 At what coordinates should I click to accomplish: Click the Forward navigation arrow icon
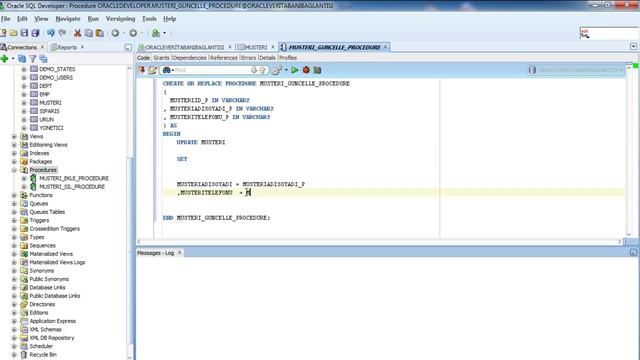133,33
